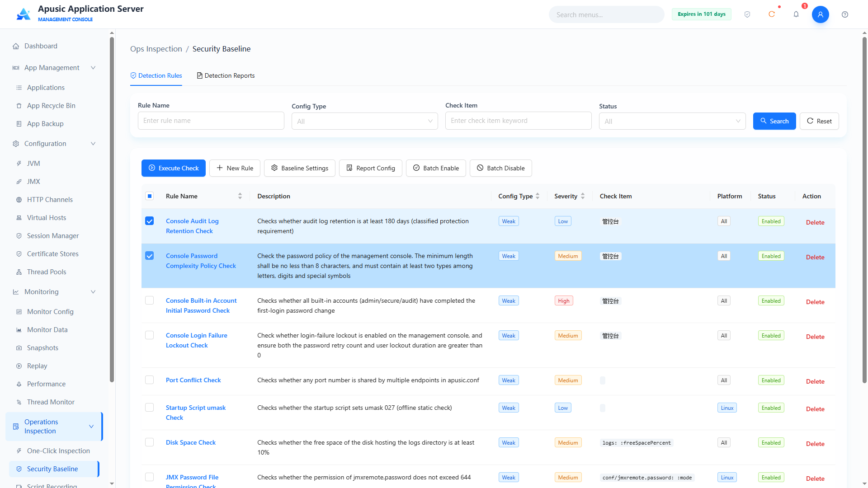This screenshot has height=488, width=868.
Task: Collapse the Configuration menu section
Action: [93, 144]
